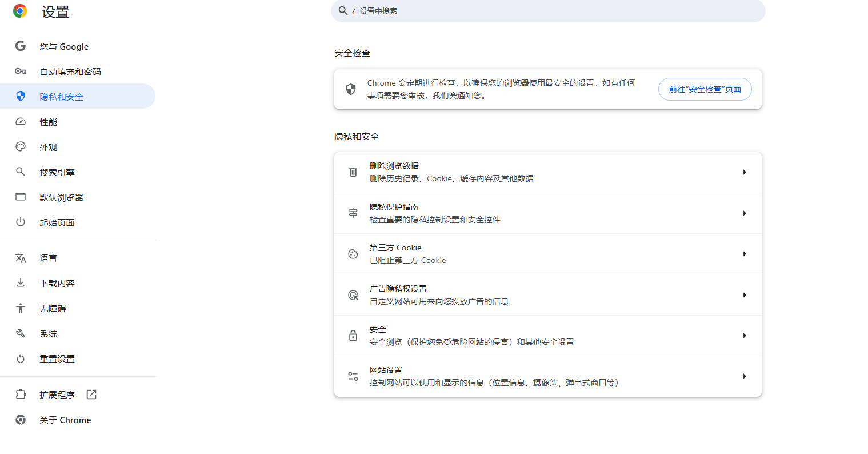Open the 您与 Google settings section
868x454 pixels.
tap(78, 46)
